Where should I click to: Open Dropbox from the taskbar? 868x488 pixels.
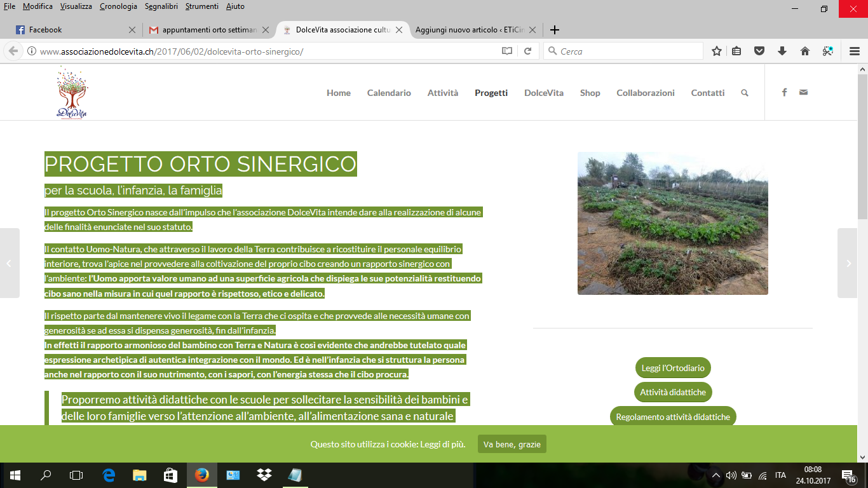264,475
